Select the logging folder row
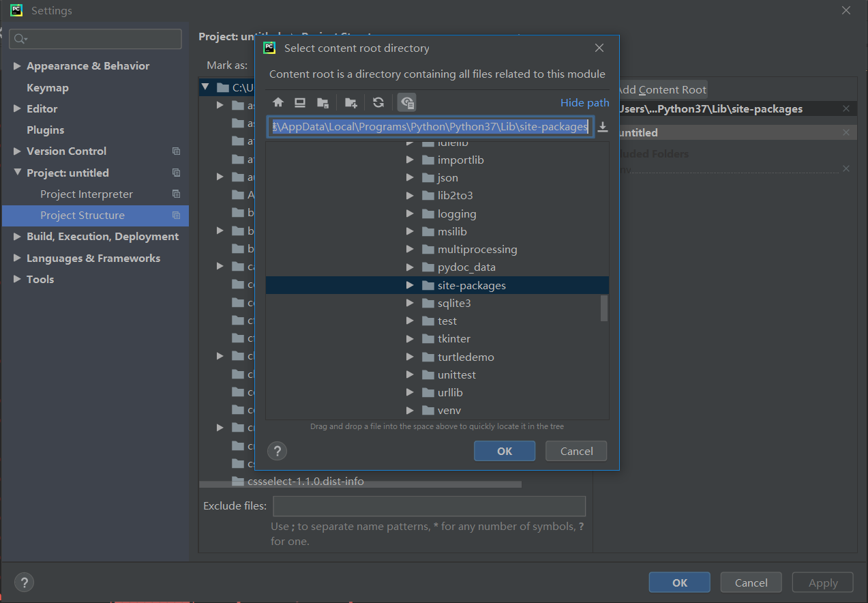Screen dimensions: 868x603 437,214
